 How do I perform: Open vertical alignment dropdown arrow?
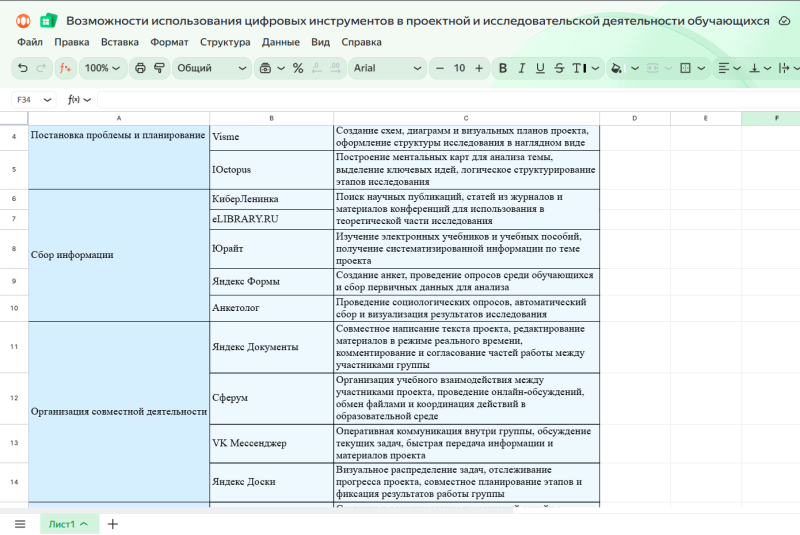coord(767,68)
